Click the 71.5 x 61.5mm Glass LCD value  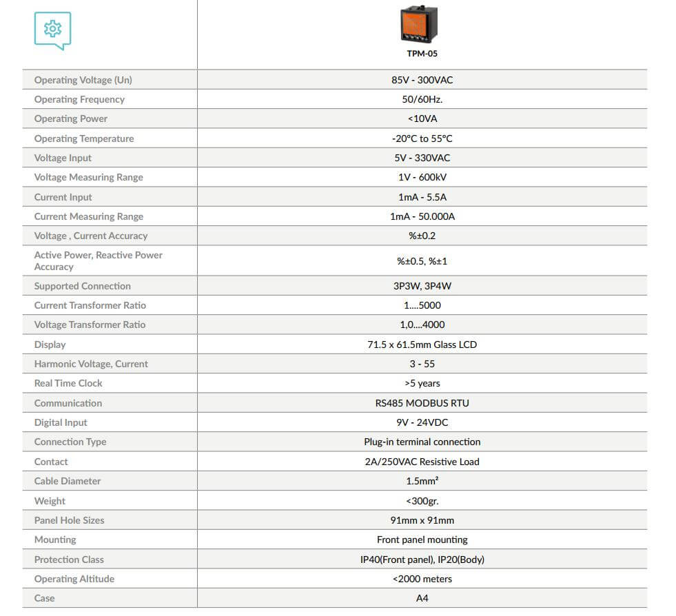click(422, 345)
